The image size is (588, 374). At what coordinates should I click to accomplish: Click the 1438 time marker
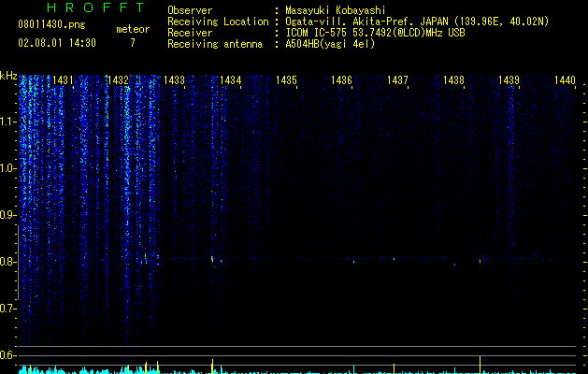point(453,80)
